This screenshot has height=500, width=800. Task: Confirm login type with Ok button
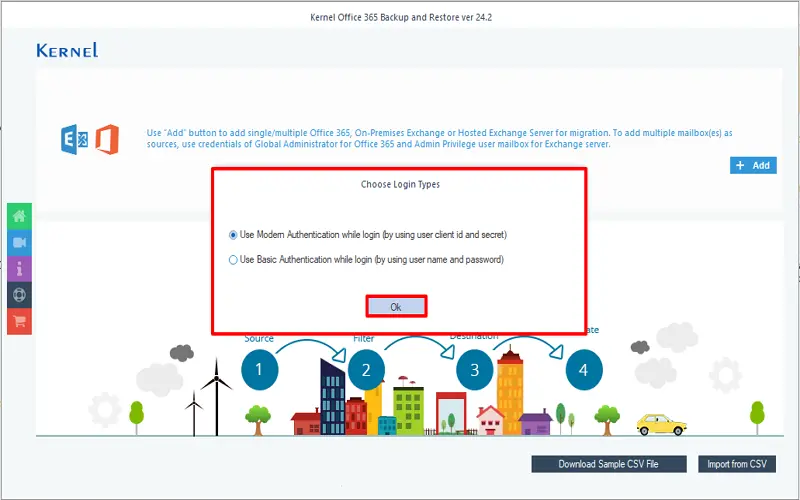tap(396, 307)
